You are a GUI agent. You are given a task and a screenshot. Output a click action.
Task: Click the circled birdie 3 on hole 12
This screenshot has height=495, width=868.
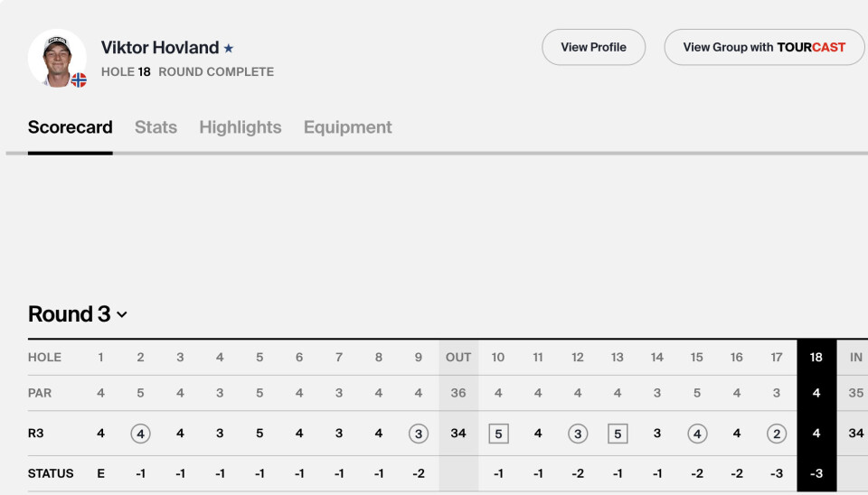pos(578,434)
